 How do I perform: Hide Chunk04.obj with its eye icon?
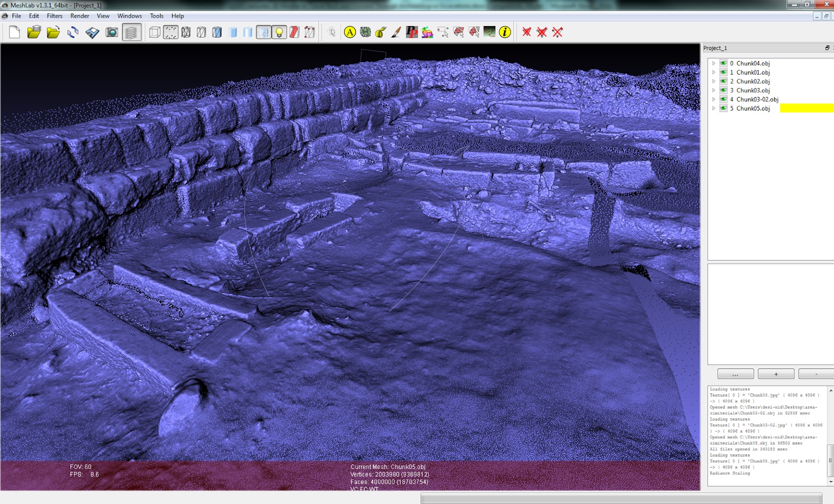[723, 65]
